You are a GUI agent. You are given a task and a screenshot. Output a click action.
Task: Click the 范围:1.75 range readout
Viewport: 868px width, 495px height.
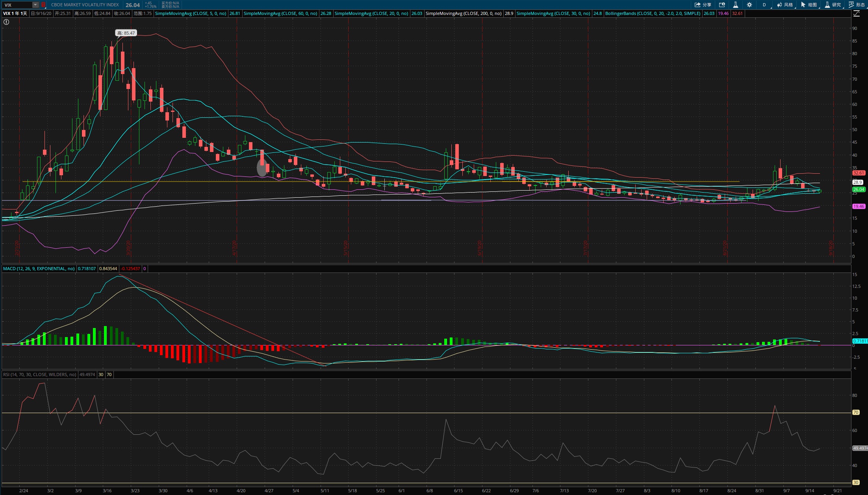[x=143, y=13]
